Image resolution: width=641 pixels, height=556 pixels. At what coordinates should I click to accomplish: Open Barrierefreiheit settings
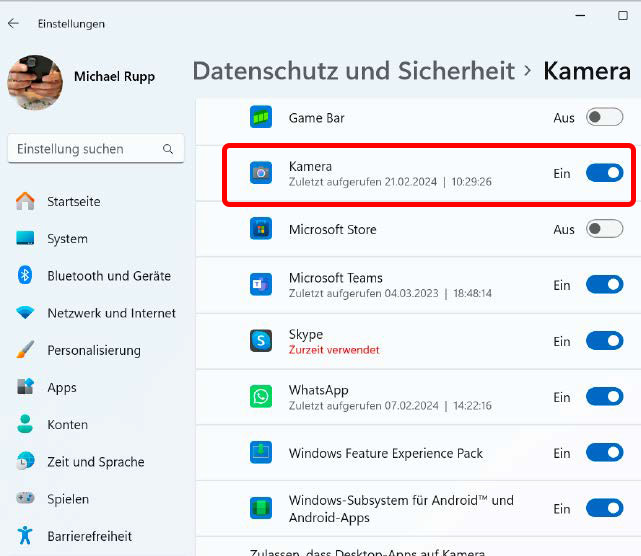click(90, 536)
